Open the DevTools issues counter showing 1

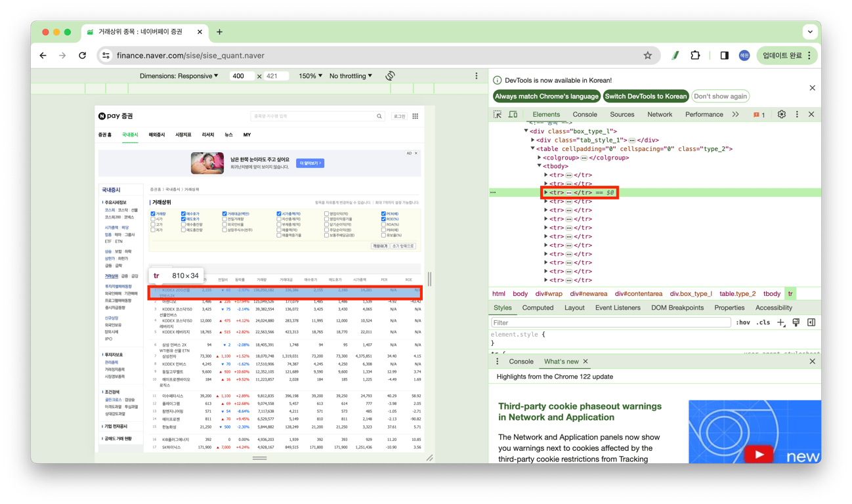point(759,115)
